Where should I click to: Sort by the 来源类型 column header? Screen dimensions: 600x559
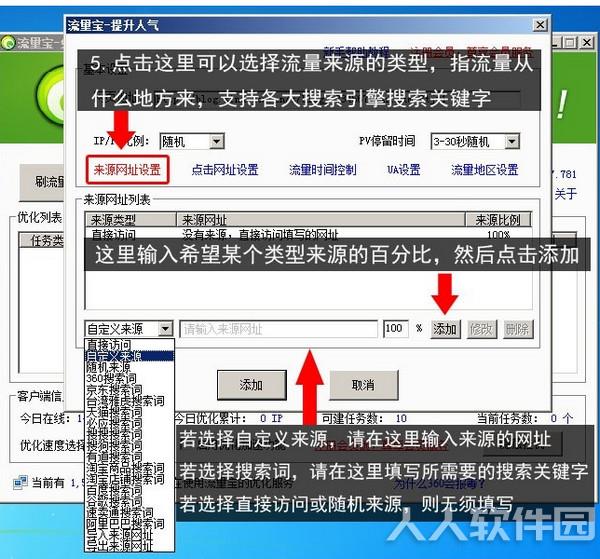130,220
